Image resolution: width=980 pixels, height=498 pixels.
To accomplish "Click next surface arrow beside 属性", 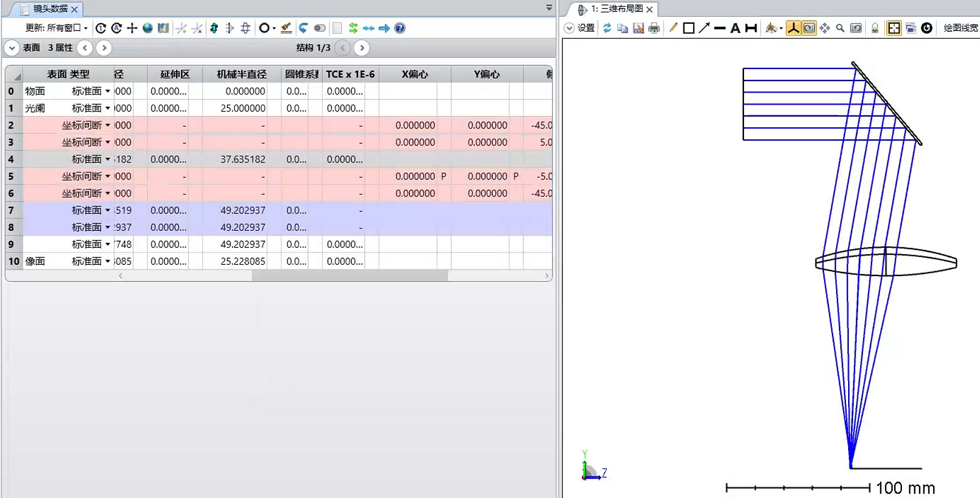I will [x=104, y=48].
